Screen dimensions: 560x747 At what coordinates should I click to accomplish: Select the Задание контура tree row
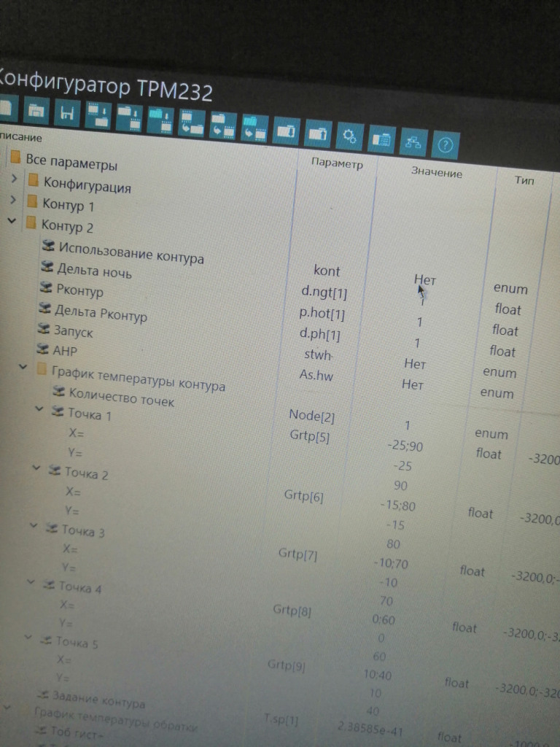pos(98,699)
